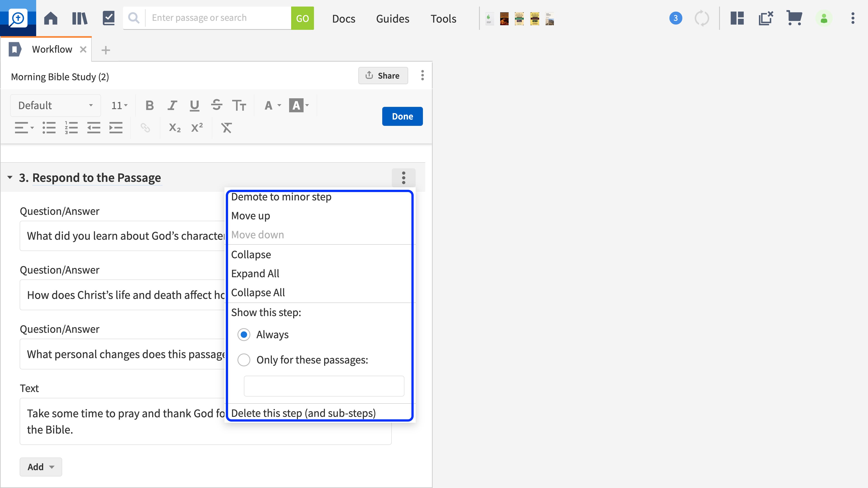The height and width of the screenshot is (488, 868).
Task: Click the Done button
Action: 402,116
